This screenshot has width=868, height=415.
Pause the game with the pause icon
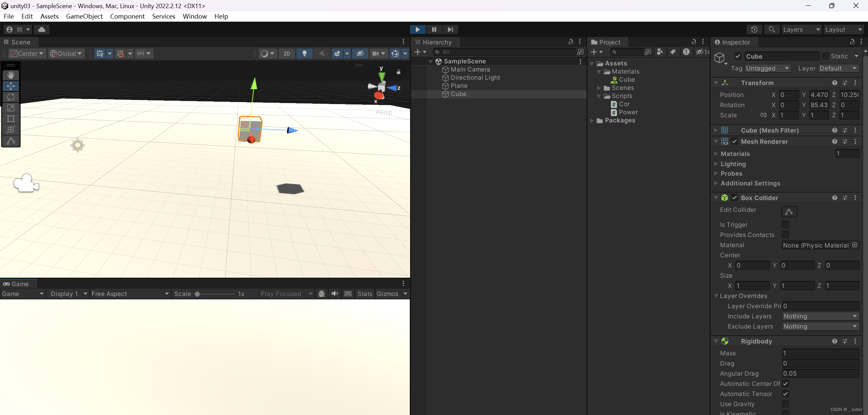(434, 29)
